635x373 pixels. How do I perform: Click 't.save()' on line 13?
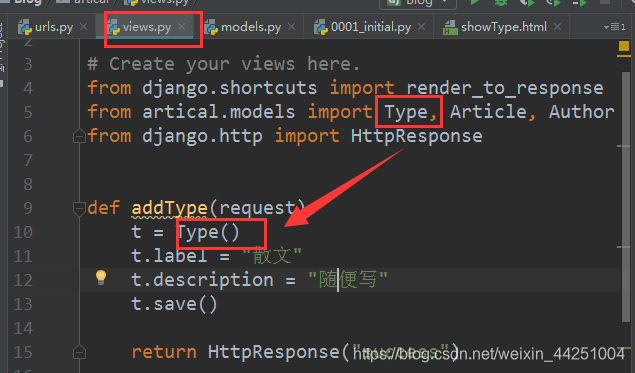[175, 304]
